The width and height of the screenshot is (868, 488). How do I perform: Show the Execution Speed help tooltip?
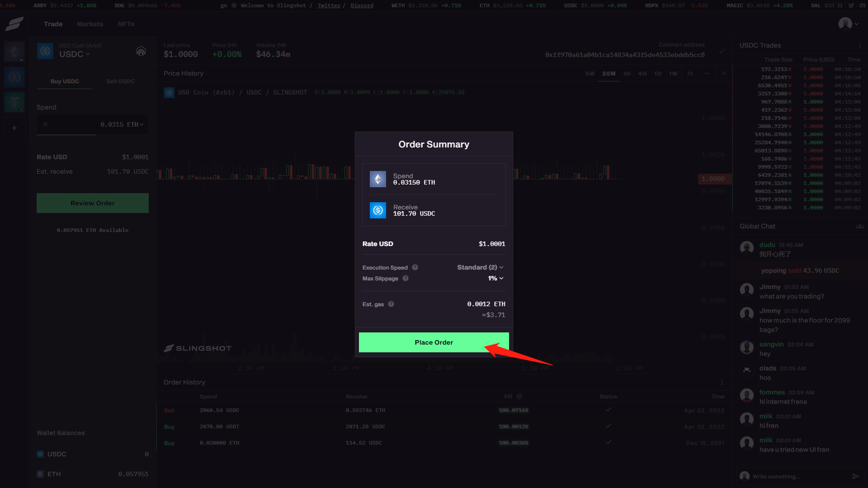(x=415, y=267)
